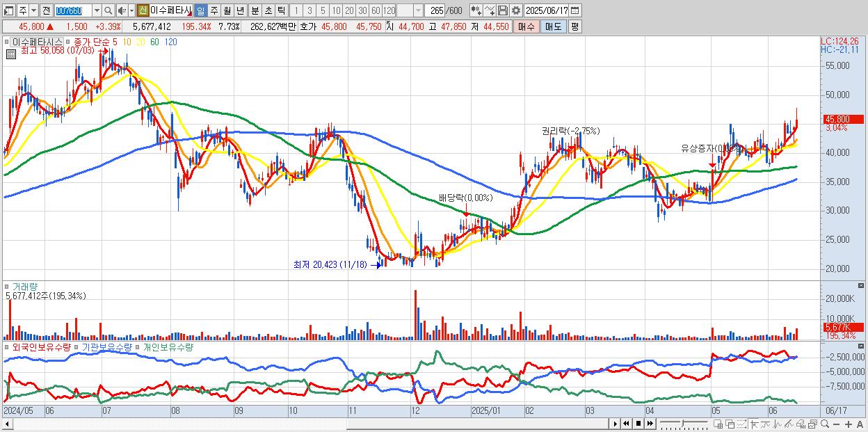Open chart settings gear icon
This screenshot has width=868, height=432.
[x=515, y=10]
